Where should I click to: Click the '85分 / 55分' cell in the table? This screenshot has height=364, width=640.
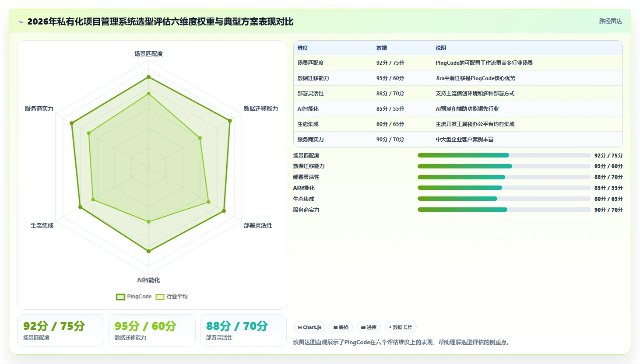[x=390, y=109]
